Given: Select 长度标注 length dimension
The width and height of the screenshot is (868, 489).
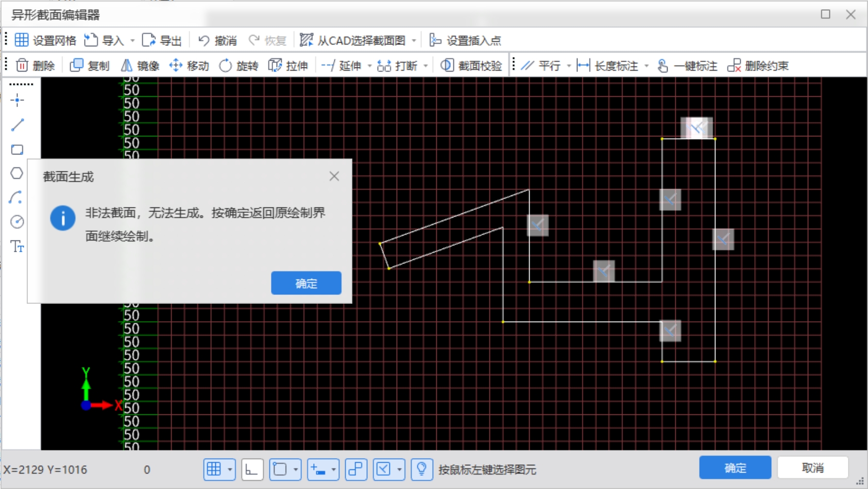Looking at the screenshot, I should point(607,65).
